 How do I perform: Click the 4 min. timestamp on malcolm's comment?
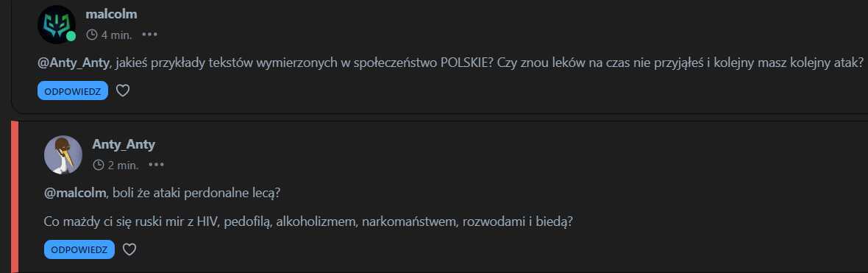[x=116, y=35]
